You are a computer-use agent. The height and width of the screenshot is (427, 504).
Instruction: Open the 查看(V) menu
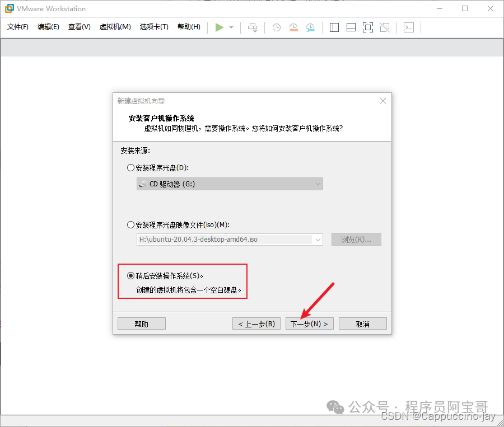pos(80,27)
